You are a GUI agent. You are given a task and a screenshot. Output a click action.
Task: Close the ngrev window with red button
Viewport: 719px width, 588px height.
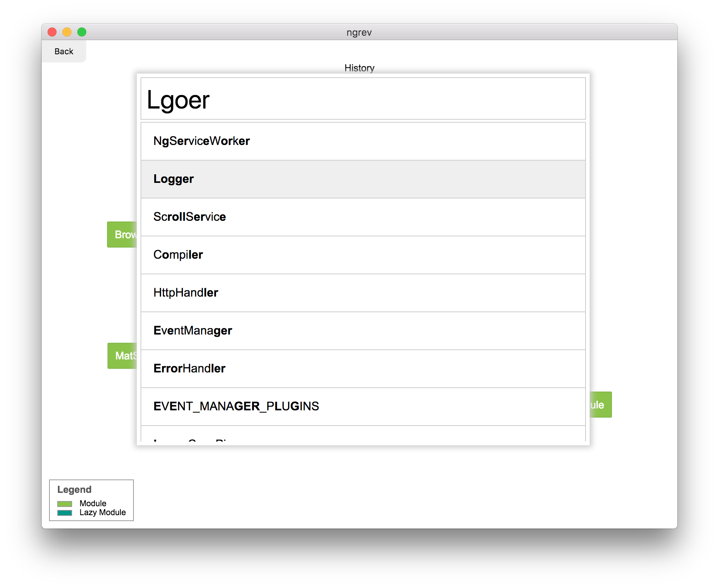click(52, 32)
